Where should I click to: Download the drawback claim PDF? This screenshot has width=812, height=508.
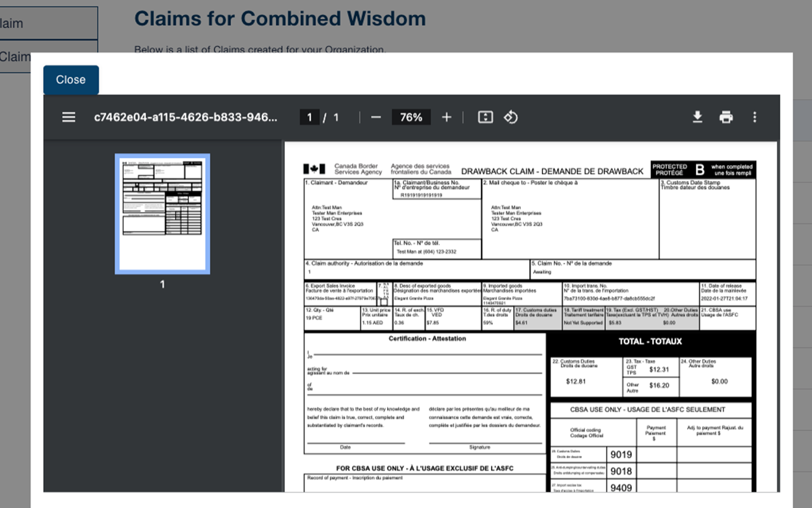click(697, 117)
